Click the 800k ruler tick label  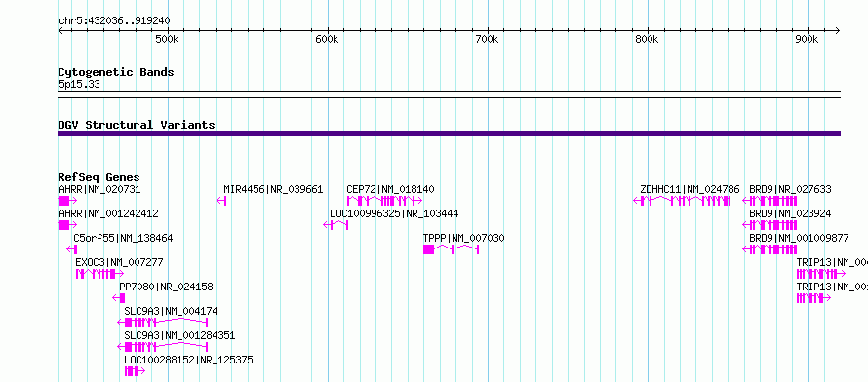[x=648, y=40]
